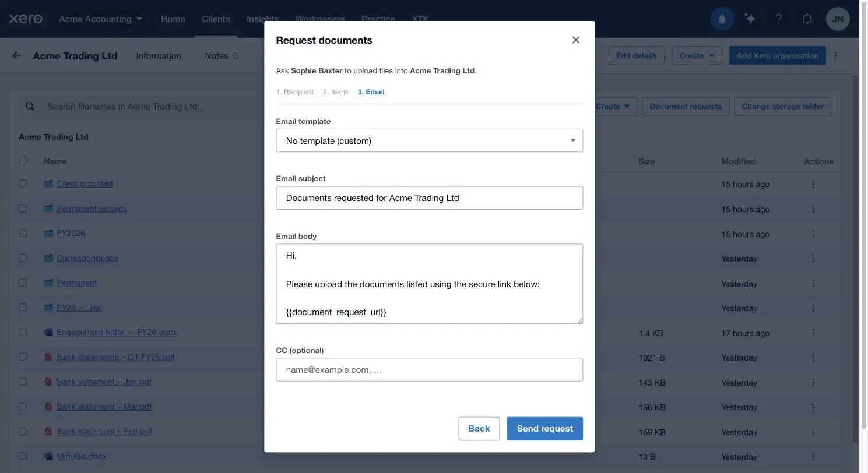The image size is (868, 473).
Task: Close the Request documents dialog
Action: [575, 40]
